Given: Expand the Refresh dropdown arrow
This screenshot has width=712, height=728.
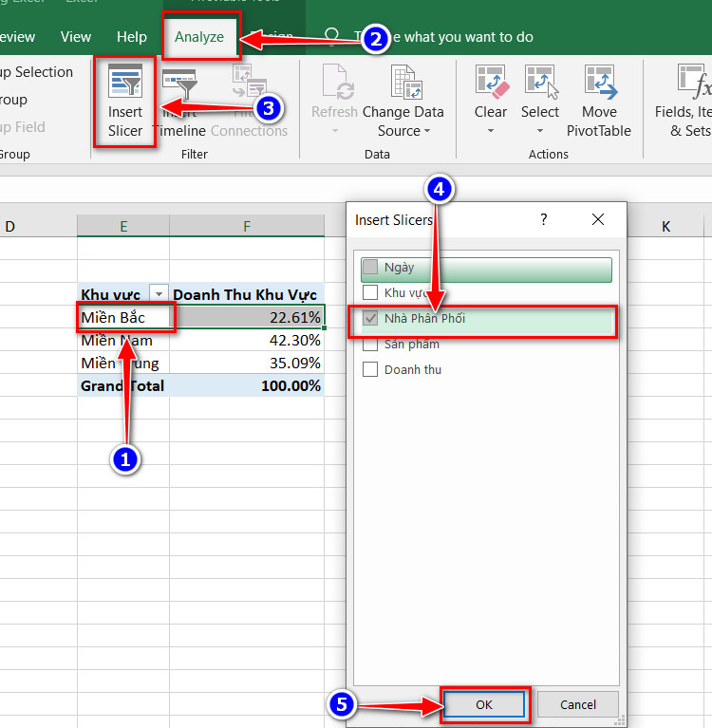Looking at the screenshot, I should pyautogui.click(x=335, y=131).
